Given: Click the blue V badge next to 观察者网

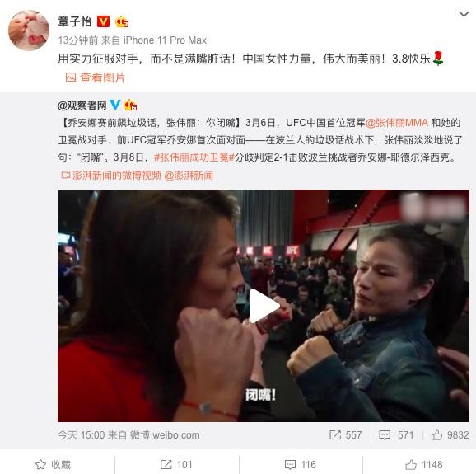Looking at the screenshot, I should [115, 105].
